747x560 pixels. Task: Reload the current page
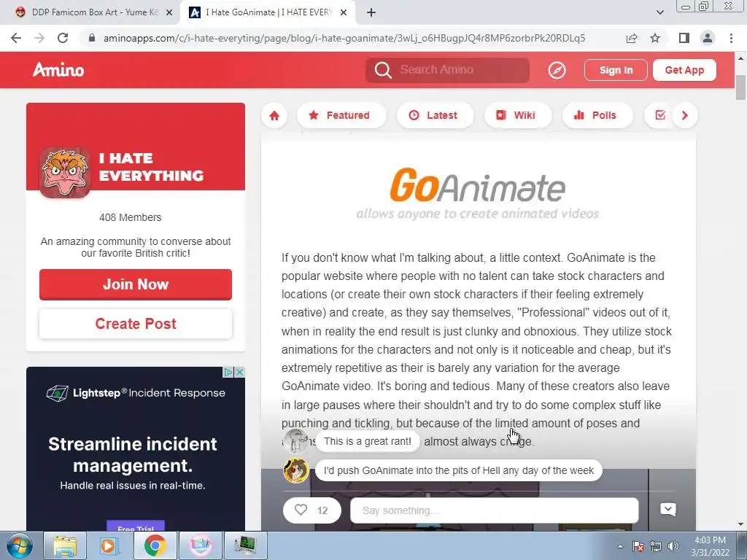pos(63,38)
